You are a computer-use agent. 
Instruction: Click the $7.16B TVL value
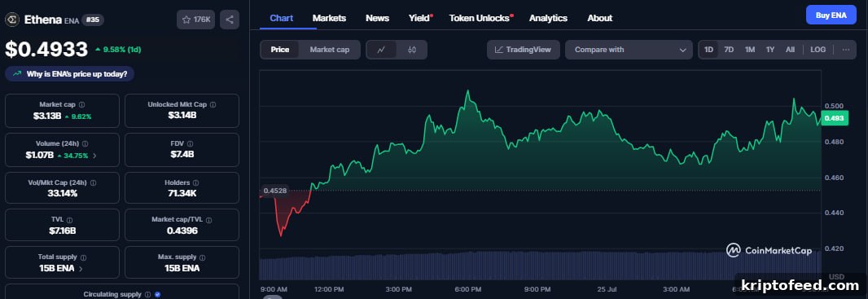(62, 231)
